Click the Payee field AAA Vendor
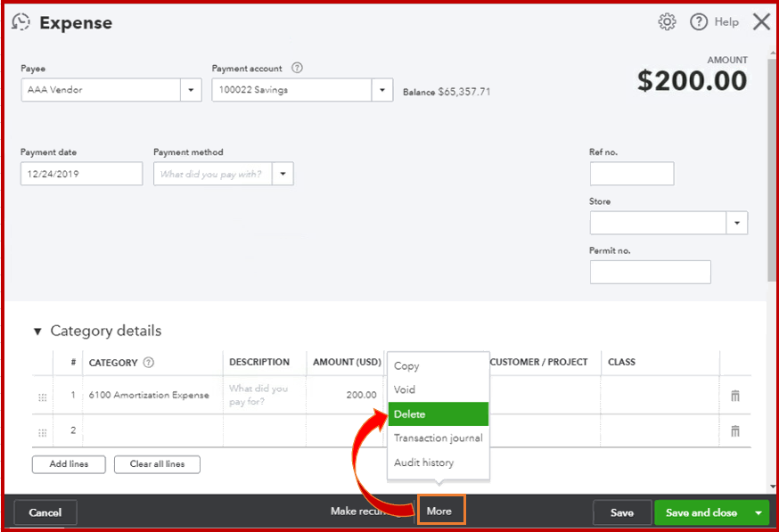779x532 pixels. (101, 90)
